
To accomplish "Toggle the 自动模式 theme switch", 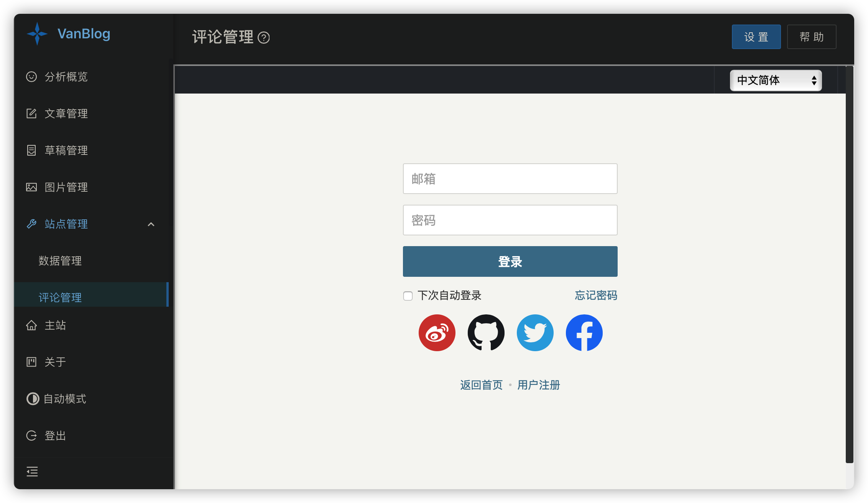I will 33,399.
